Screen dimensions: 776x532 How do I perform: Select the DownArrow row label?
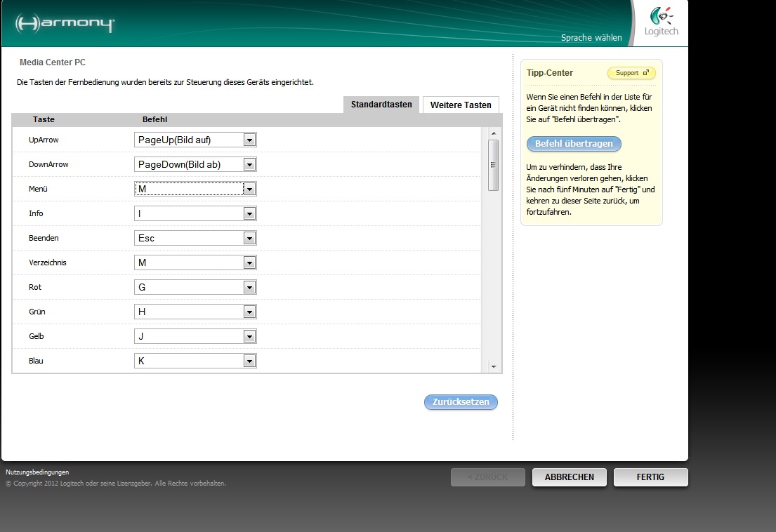[48, 165]
